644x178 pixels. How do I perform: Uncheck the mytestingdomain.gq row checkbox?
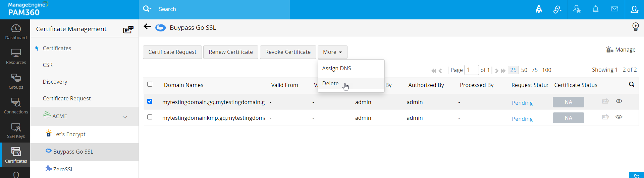[150, 101]
